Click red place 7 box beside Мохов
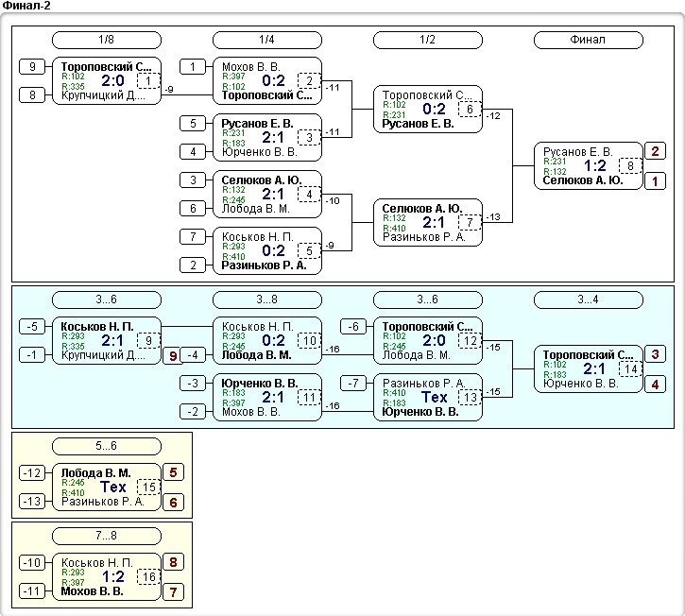The height and width of the screenshot is (616, 685). pos(173,592)
